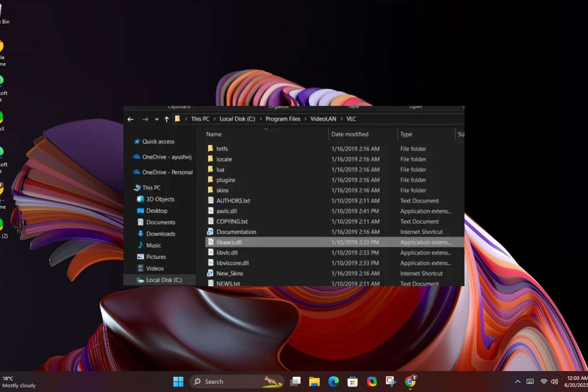Viewport: 588px width, 392px height.
Task: Open the recent locations dropdown arrow
Action: [x=157, y=119]
